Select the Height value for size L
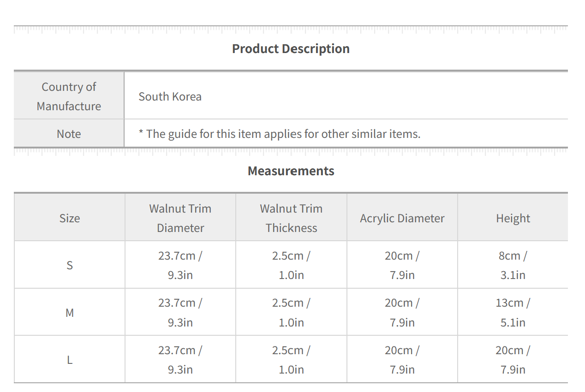Image resolution: width=585 pixels, height=392 pixels. [x=513, y=360]
